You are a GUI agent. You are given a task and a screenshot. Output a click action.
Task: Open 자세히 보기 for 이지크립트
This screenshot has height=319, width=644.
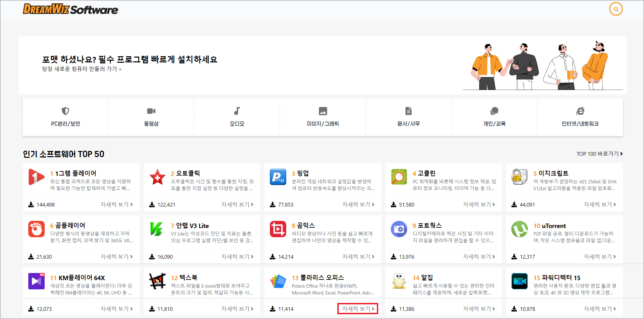pos(600,204)
